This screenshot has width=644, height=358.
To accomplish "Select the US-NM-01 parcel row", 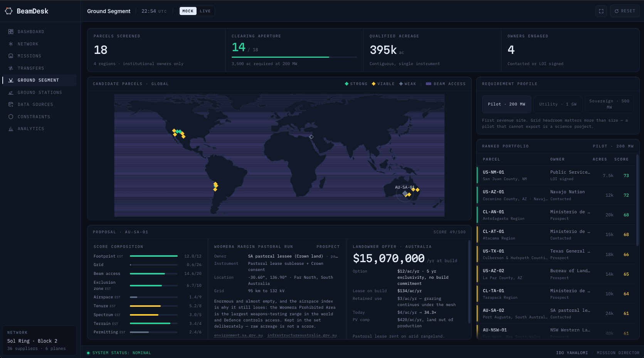I will coord(556,176).
